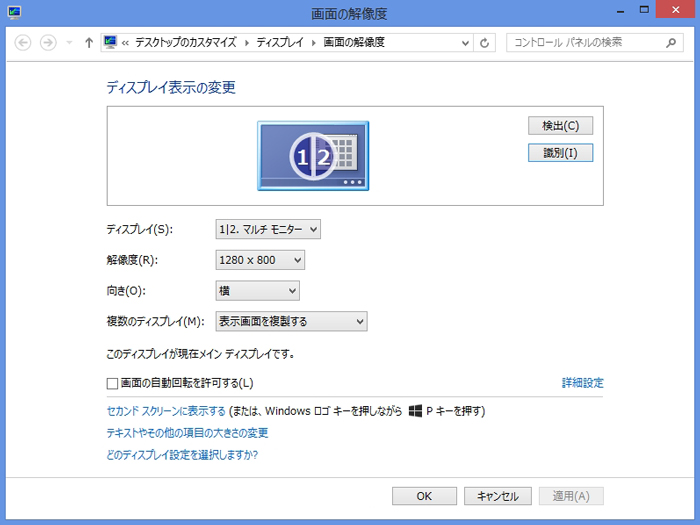Viewport: 700px width, 525px height.
Task: Click the 検出(C) button
Action: (561, 126)
